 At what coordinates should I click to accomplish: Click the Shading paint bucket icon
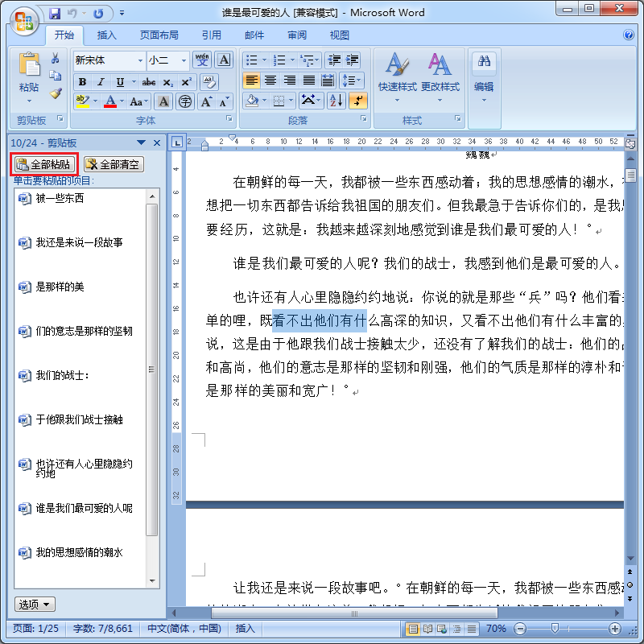coord(251,100)
